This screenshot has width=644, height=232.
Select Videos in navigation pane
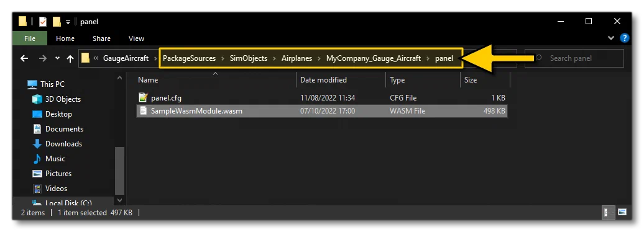tap(56, 189)
